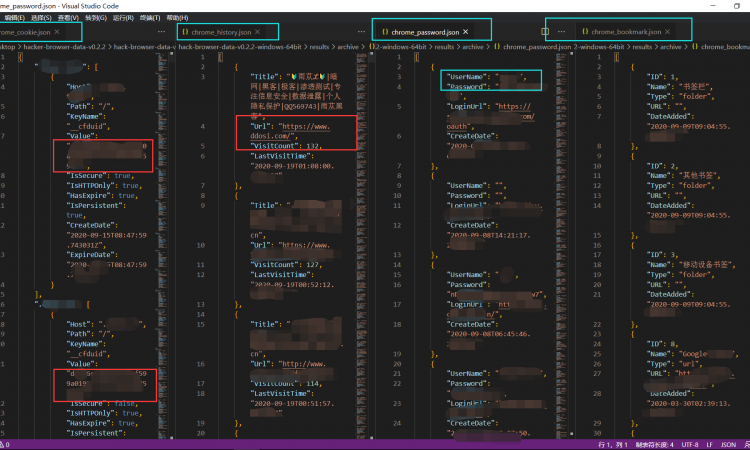Close the chrome_password.json tab
Image resolution: width=750 pixels, height=450 pixels.
465,32
